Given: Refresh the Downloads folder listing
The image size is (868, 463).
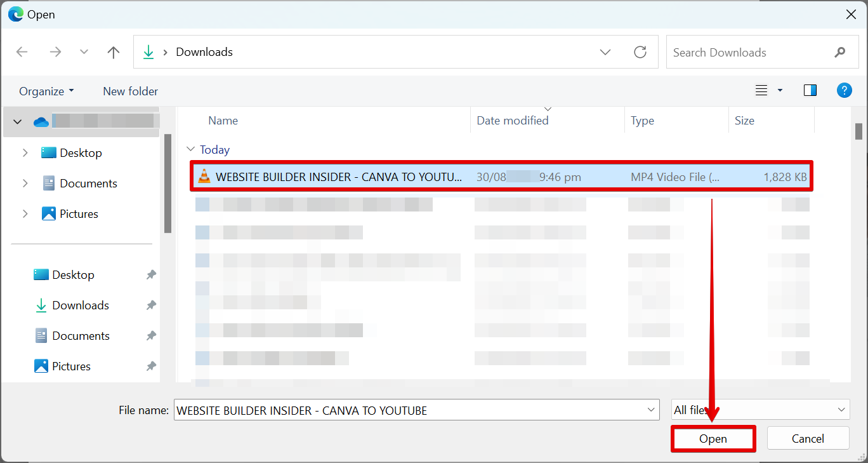Looking at the screenshot, I should [640, 52].
